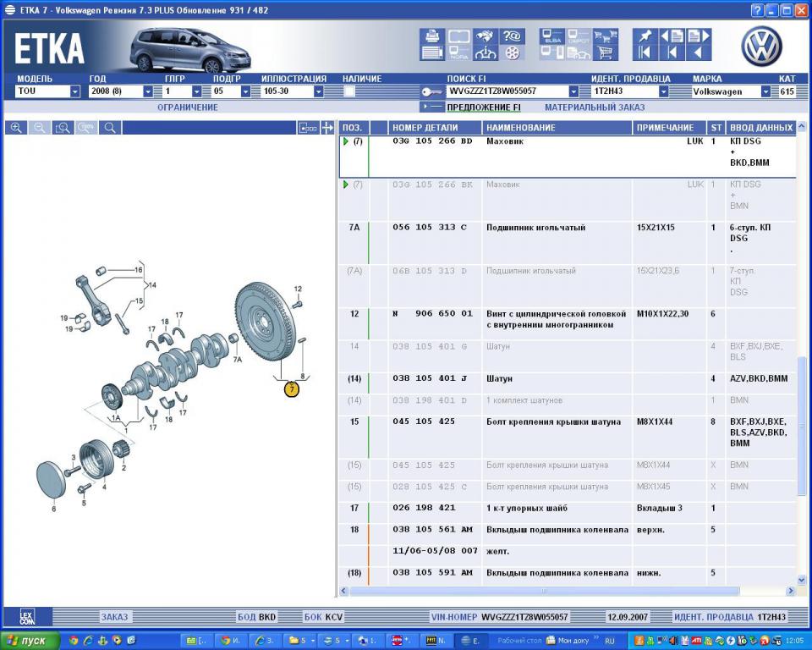Click the ?@ help contact icon
Image resolution: width=812 pixels, height=650 pixels.
click(512, 36)
